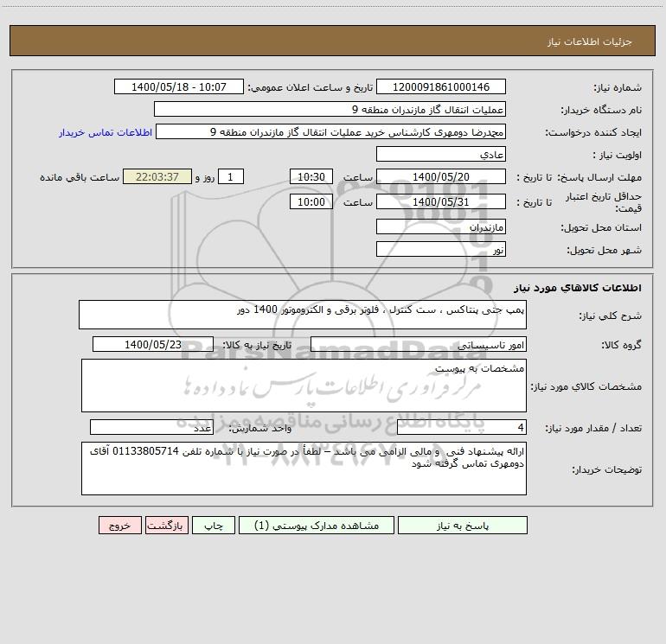Click the section title اطلاعات کالاهای مورد نیاز

pos(578,288)
